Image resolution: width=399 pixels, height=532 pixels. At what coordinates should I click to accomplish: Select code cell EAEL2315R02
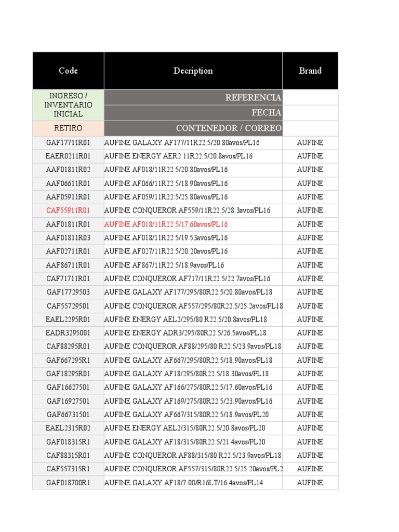68,428
